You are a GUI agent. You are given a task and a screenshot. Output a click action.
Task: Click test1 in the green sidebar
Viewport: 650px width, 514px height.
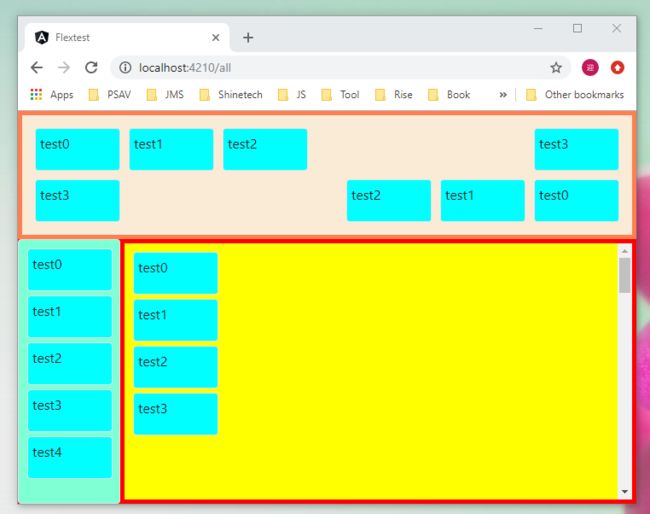pyautogui.click(x=70, y=317)
